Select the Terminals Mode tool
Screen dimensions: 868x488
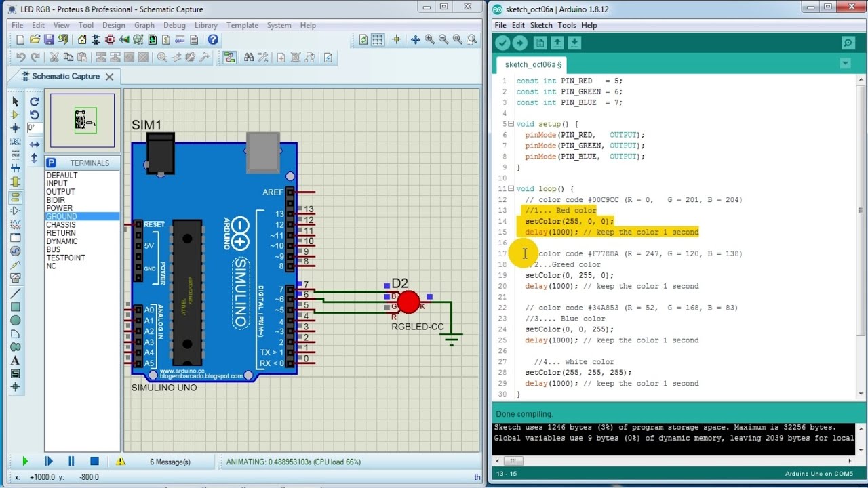(x=16, y=197)
